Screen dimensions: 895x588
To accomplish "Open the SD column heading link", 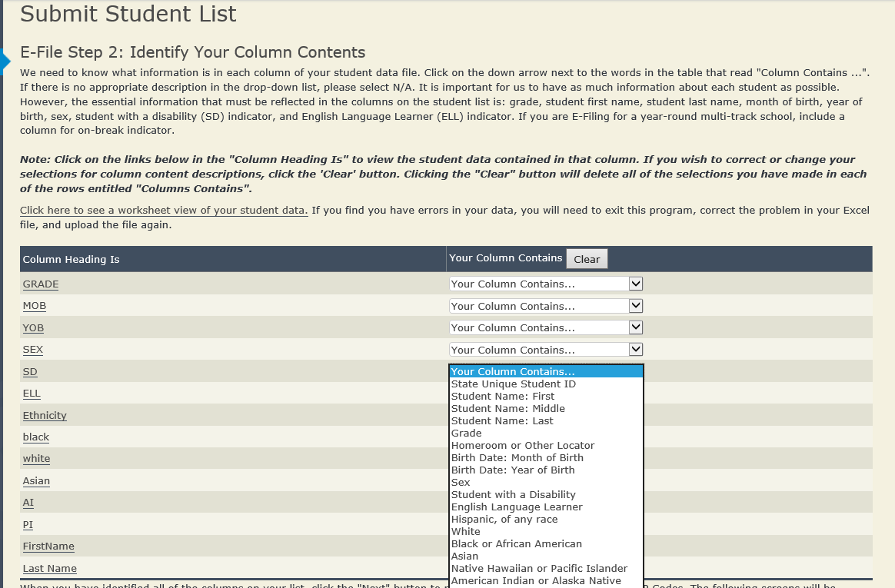I will tap(30, 372).
